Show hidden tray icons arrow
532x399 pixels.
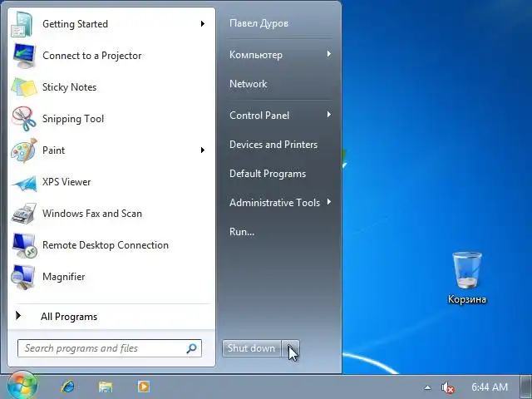click(428, 387)
